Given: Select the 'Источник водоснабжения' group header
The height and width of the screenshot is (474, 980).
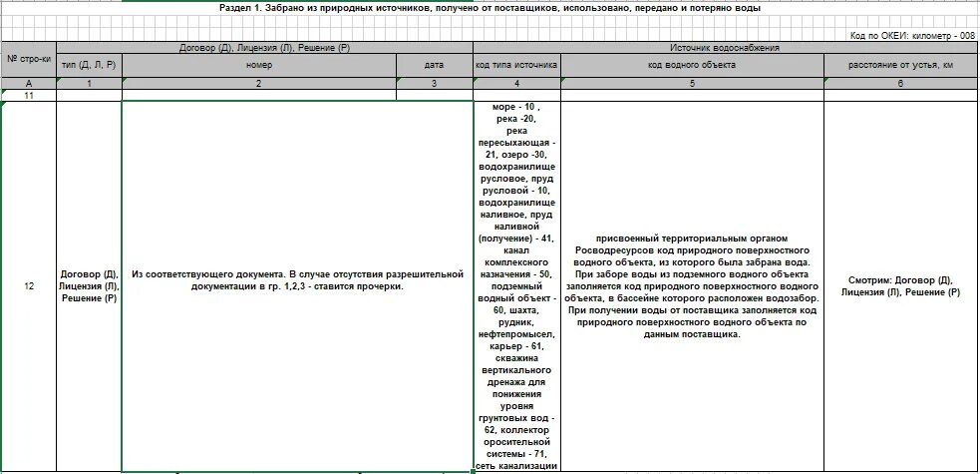Looking at the screenshot, I should click(x=726, y=48).
